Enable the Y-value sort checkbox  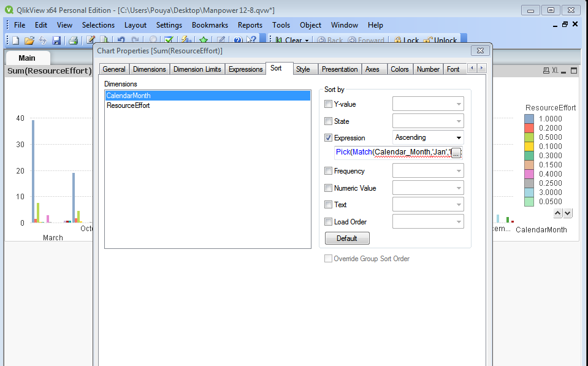328,104
